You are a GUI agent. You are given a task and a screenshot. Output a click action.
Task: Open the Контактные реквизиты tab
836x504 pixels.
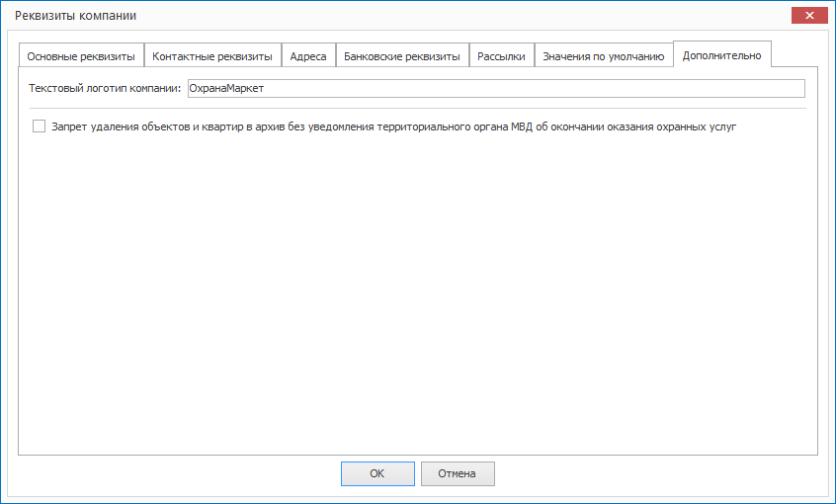[x=212, y=56]
